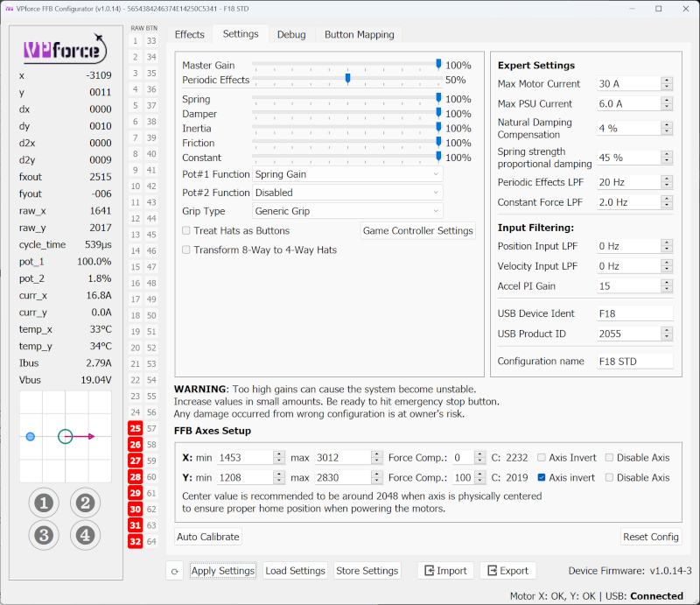Select the Settings tab

tap(240, 34)
